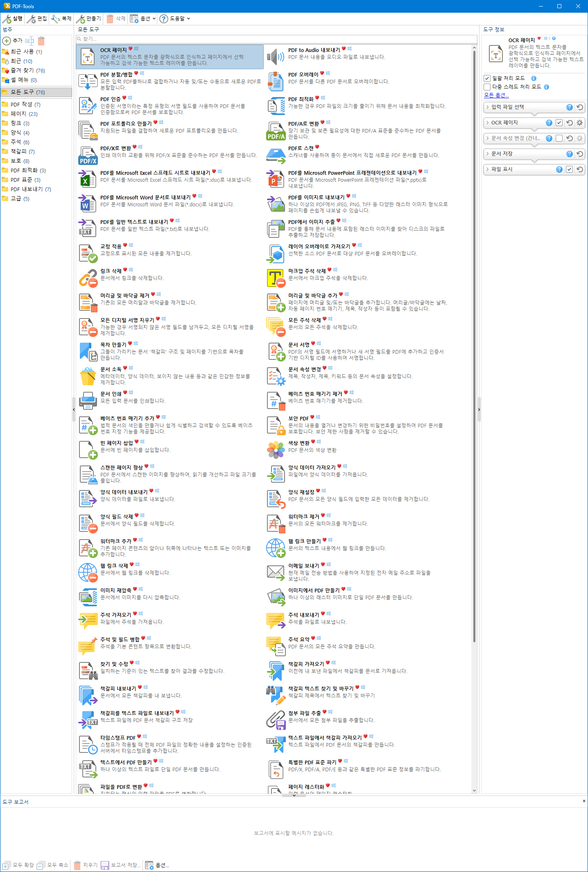Collapse the right tool info panel via its edge arrow
The width and height of the screenshot is (588, 872).
point(479,409)
